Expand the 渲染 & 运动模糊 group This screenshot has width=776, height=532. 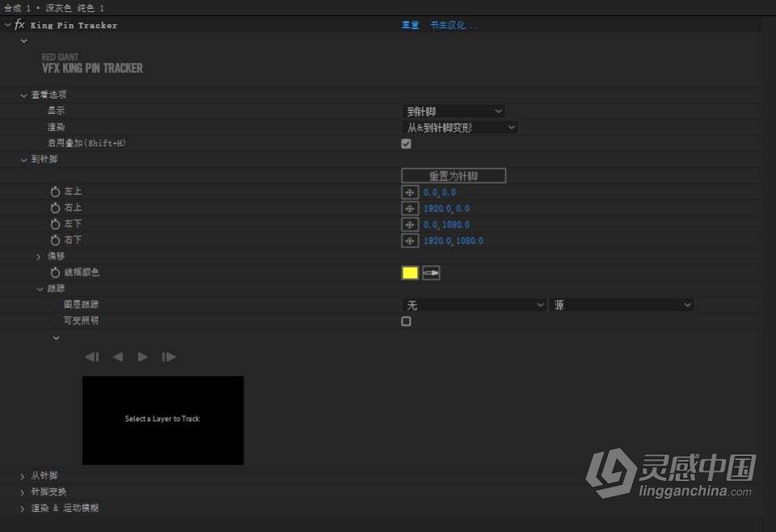pos(23,509)
